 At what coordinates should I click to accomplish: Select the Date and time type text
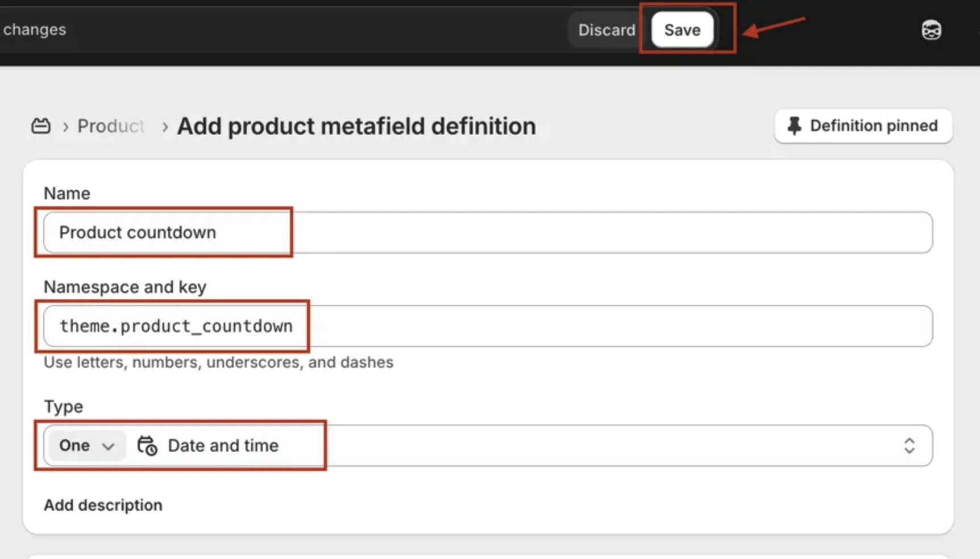click(x=223, y=445)
